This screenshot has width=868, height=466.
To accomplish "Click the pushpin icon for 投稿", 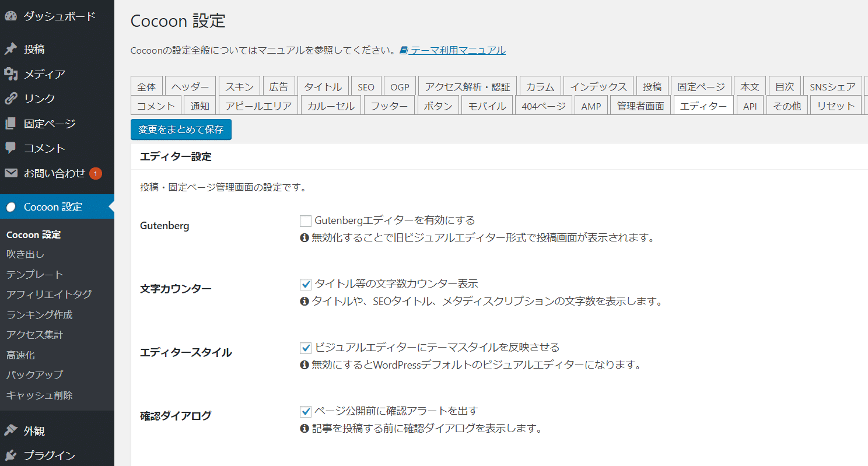I will 10,49.
